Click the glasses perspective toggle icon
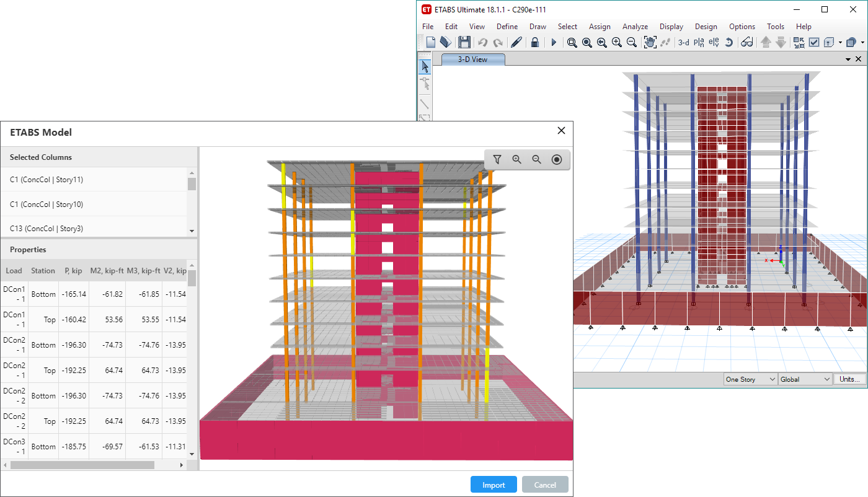This screenshot has width=868, height=497. (x=746, y=42)
